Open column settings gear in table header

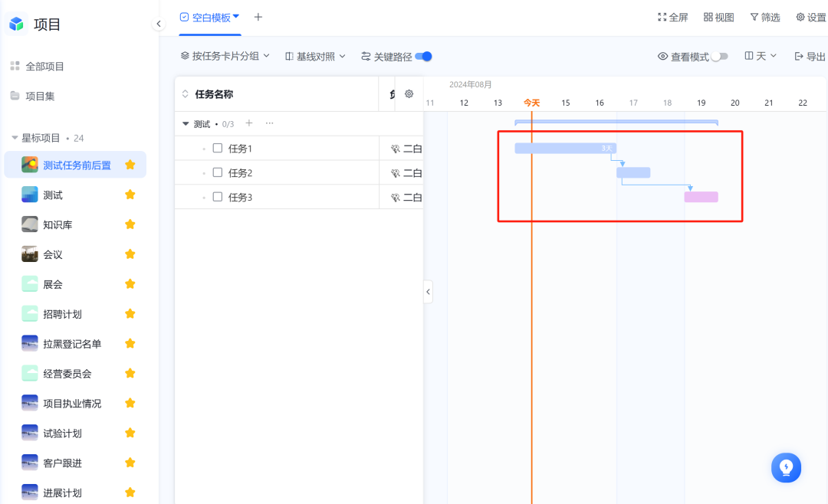click(409, 94)
